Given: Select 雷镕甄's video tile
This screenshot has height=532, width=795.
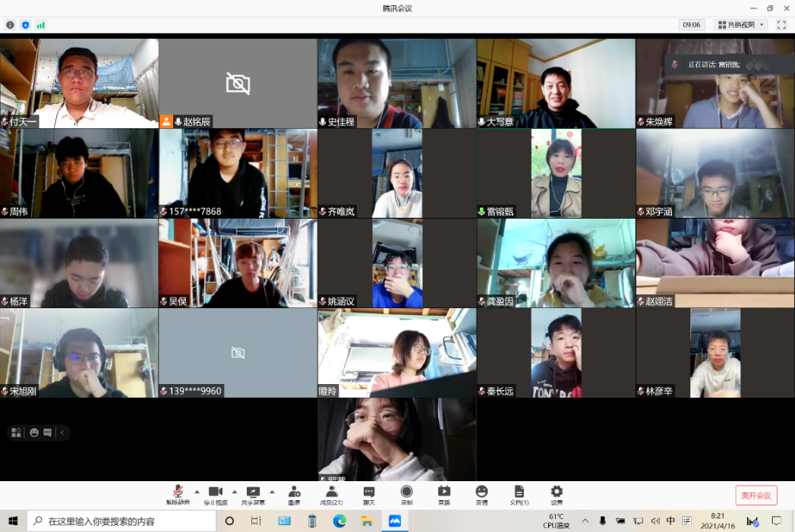Looking at the screenshot, I should (x=556, y=173).
